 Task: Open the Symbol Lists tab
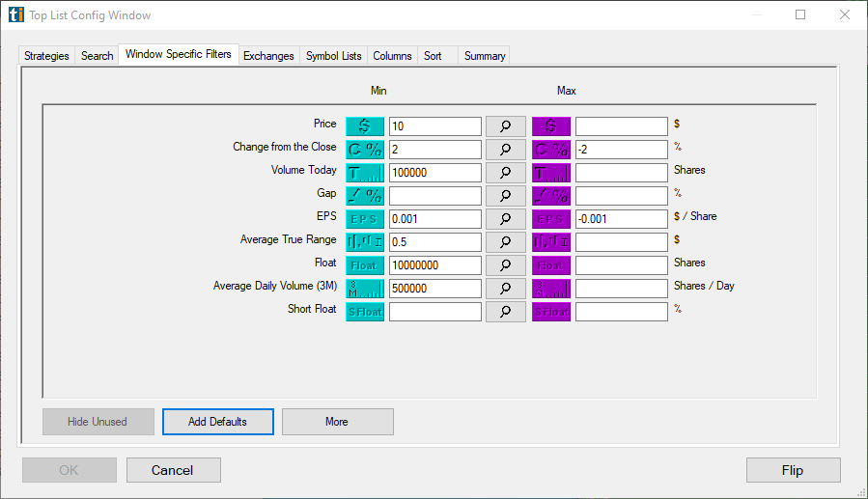[333, 56]
